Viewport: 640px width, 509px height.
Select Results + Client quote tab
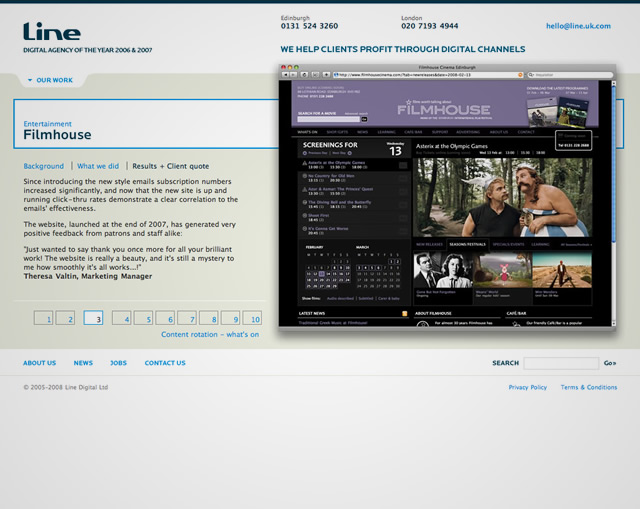tap(171, 166)
